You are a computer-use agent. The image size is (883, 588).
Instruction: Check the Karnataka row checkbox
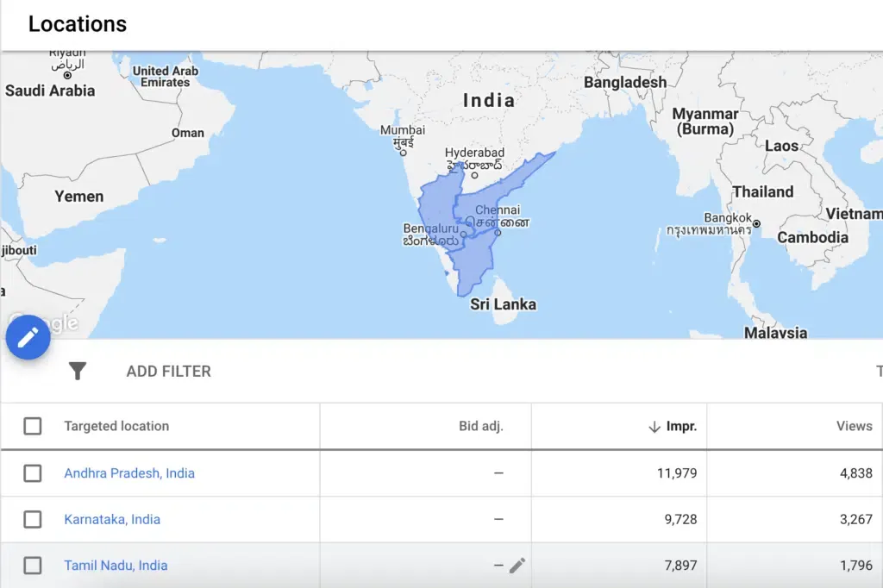point(33,519)
